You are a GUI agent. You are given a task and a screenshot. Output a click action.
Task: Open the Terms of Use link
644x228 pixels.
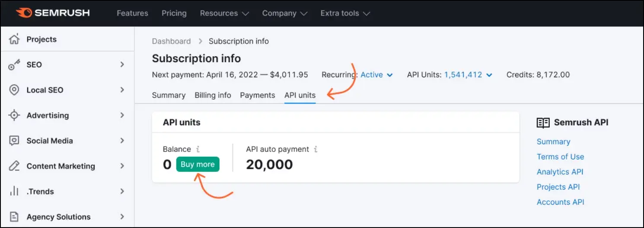tap(560, 157)
